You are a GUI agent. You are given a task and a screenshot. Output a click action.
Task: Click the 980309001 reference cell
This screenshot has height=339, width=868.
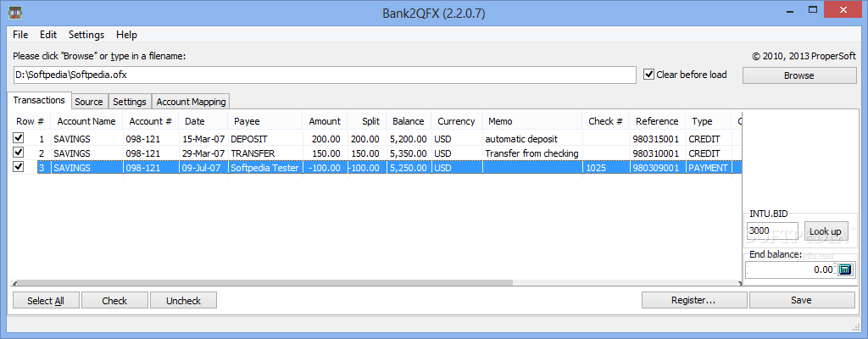tap(657, 167)
